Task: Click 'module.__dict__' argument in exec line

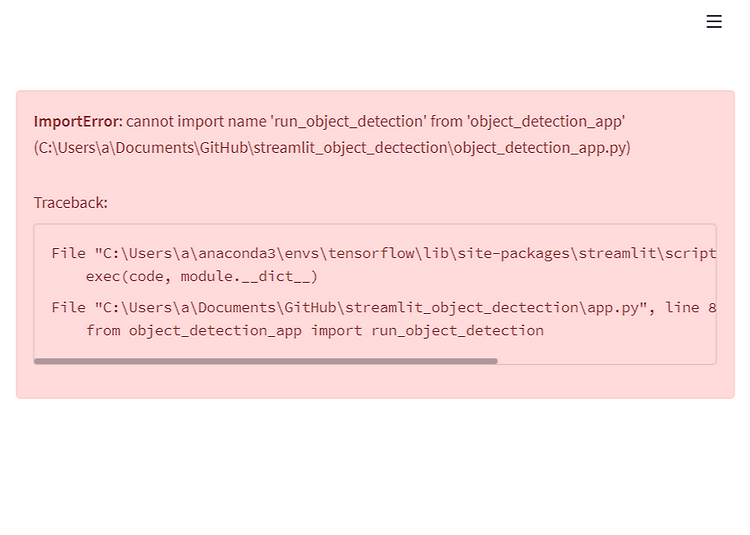Action: [245, 276]
